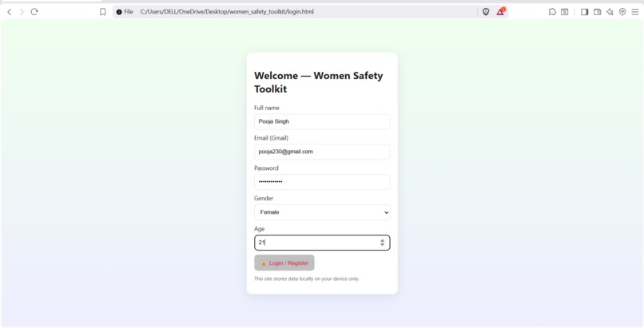Toggle the browser sidebar panel icon

pos(584,12)
